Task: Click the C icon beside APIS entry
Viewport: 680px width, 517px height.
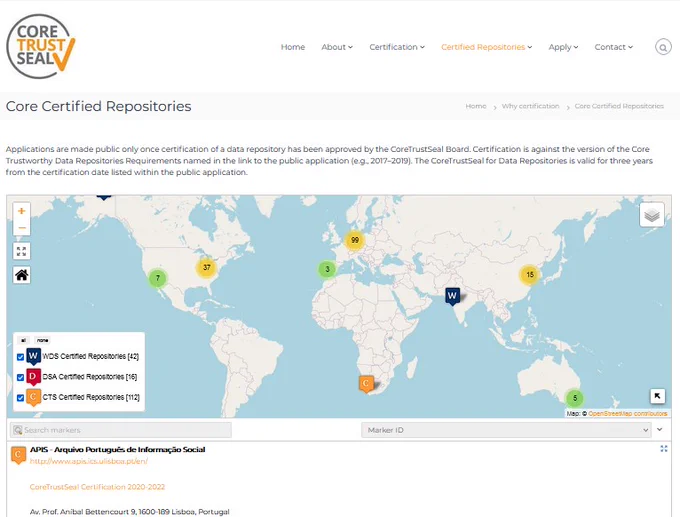Action: tap(18, 455)
